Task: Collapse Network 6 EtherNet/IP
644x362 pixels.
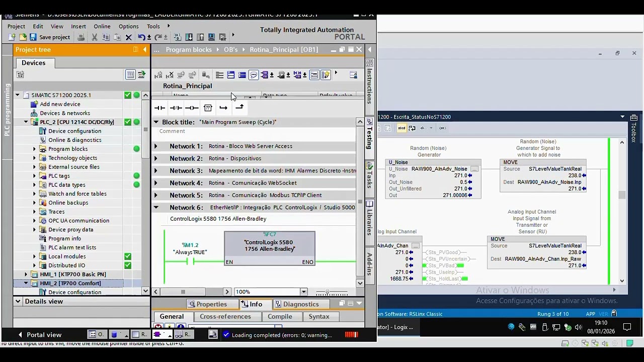Action: tap(155, 207)
